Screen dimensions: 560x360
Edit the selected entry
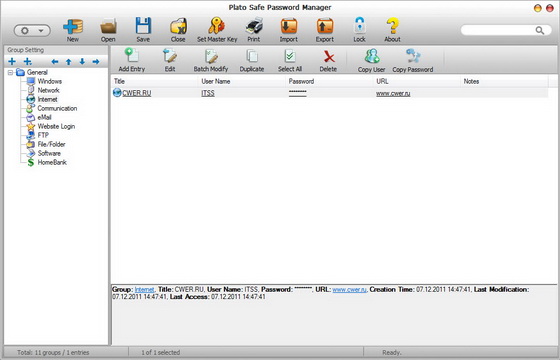click(170, 60)
